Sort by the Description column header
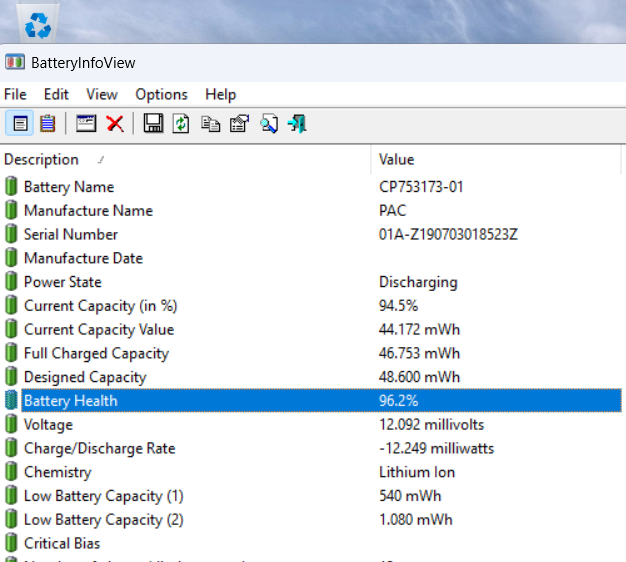 click(x=185, y=160)
